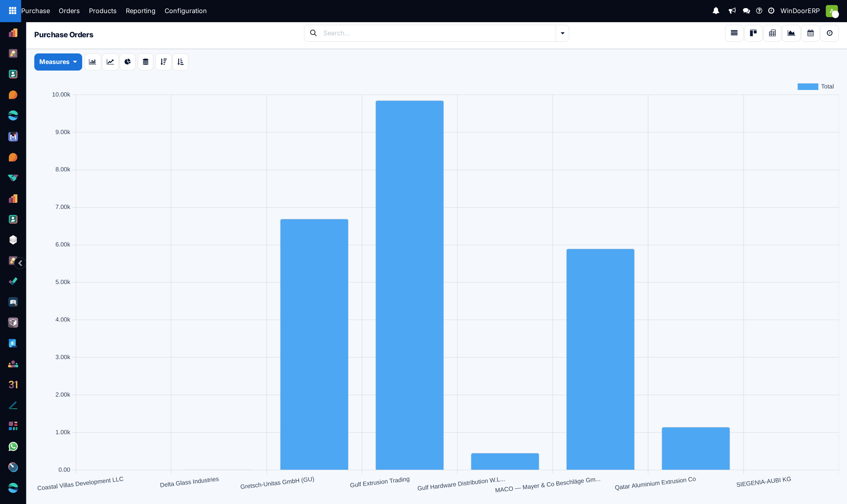The height and width of the screenshot is (504, 847).
Task: Click the Total legend color swatch
Action: tap(808, 87)
